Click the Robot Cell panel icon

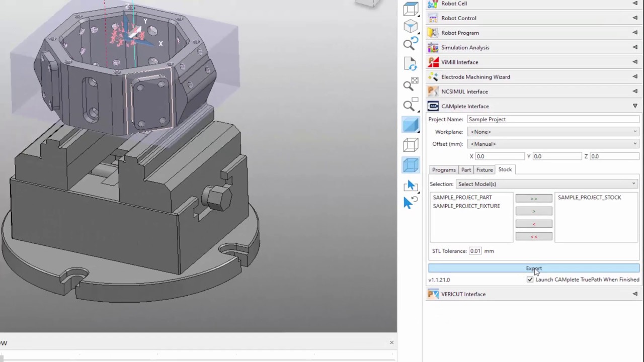click(433, 4)
